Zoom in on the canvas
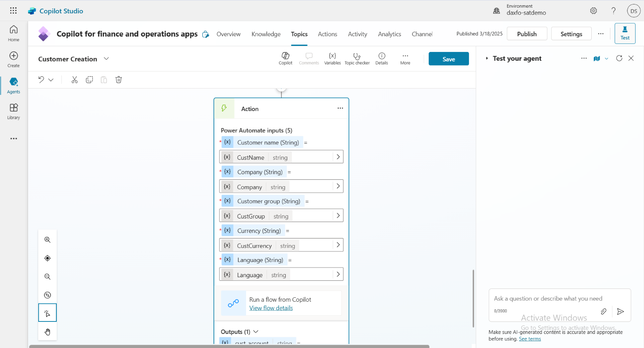This screenshot has width=644, height=348. (x=47, y=240)
